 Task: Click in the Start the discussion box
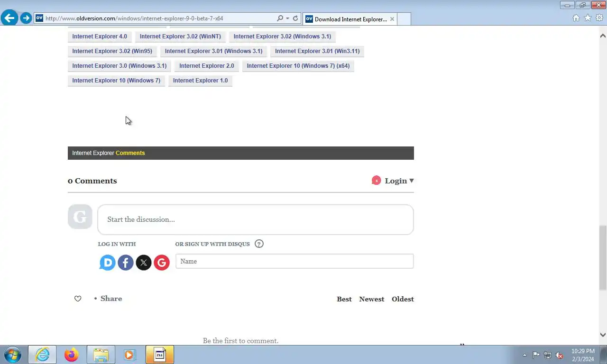(256, 219)
